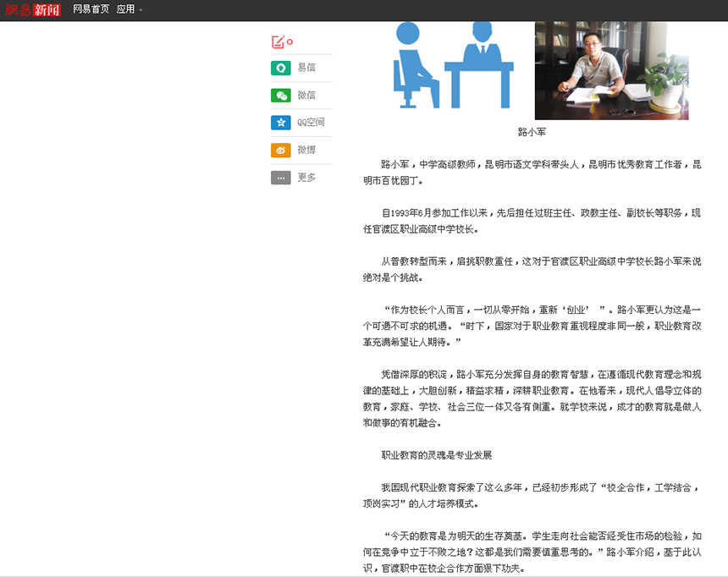Click the 更多 text label
Viewport: 728px width, 577px height.
point(306,178)
